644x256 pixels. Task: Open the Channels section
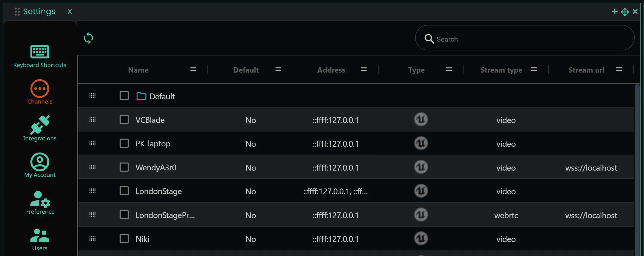[x=40, y=92]
